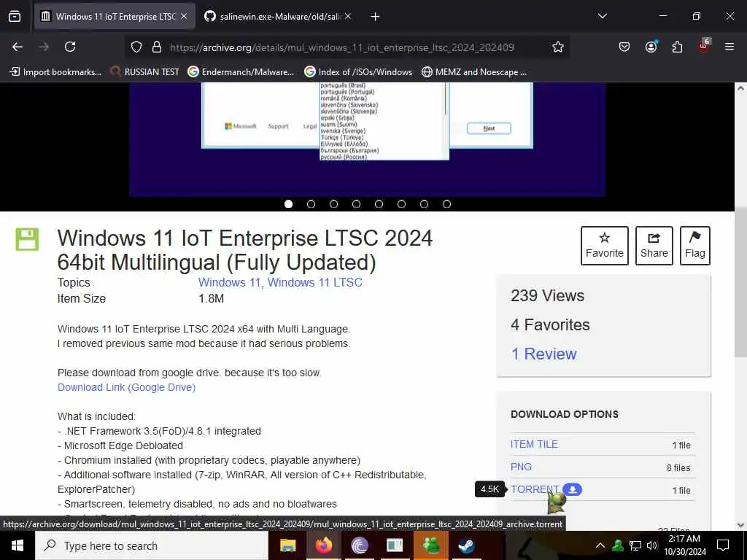Screen dimensions: 747x560
Task: Select the sixth carousel dot
Action: click(x=402, y=204)
